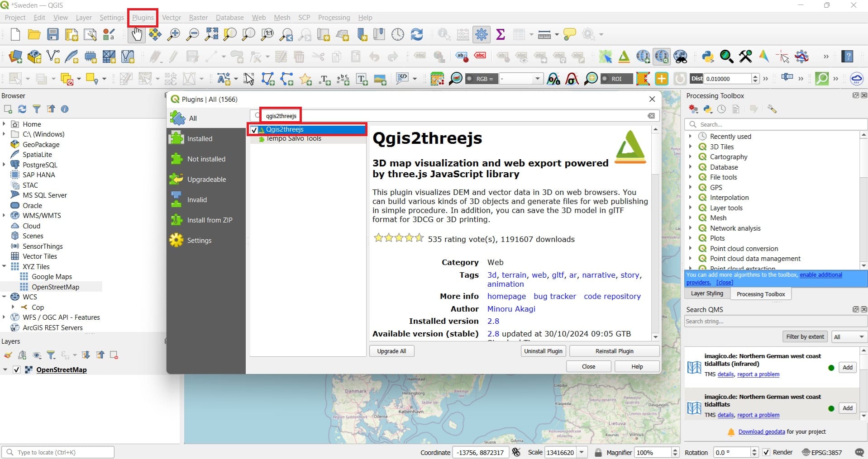The height and width of the screenshot is (459, 868).
Task: Expand the Network analysis toolbox group
Action: (690, 228)
